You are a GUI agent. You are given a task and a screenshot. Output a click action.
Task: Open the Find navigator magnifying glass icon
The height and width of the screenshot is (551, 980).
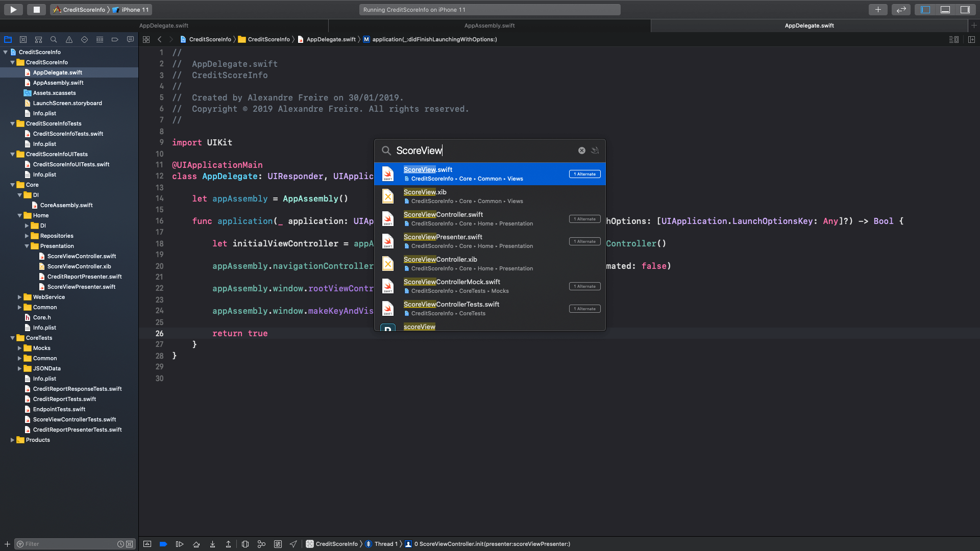(53, 39)
